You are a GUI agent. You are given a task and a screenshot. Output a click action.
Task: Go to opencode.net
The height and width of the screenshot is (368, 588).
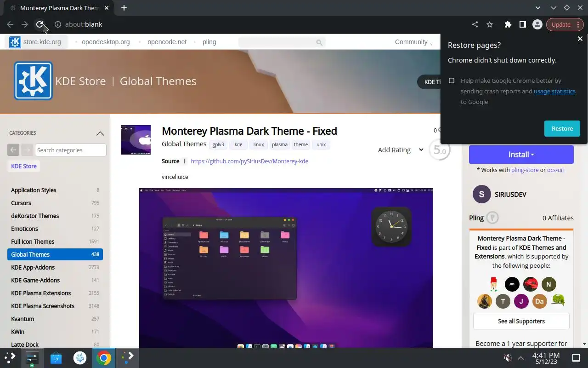167,42
